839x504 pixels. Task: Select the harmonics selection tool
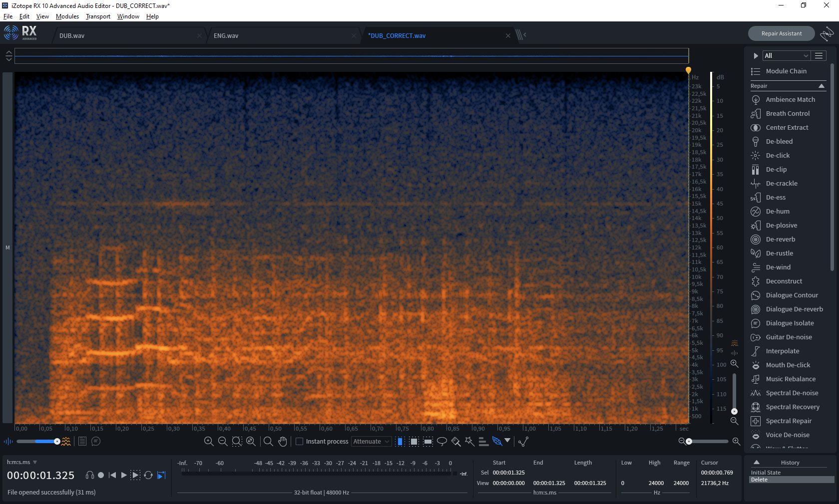483,441
